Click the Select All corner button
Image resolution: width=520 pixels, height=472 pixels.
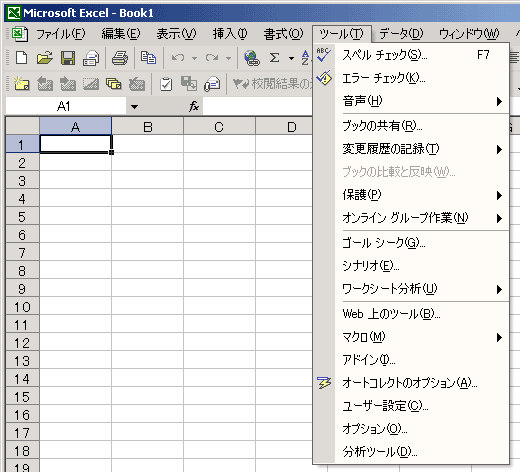click(23, 126)
